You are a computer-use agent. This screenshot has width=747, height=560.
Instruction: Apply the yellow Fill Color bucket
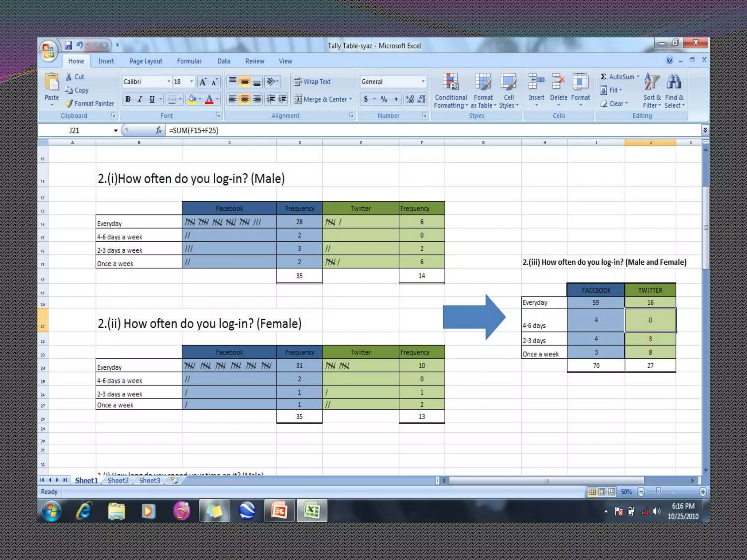pyautogui.click(x=192, y=99)
